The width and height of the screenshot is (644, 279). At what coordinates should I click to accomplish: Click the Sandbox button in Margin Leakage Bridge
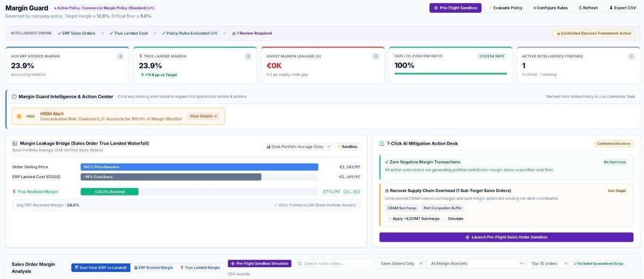coord(347,147)
